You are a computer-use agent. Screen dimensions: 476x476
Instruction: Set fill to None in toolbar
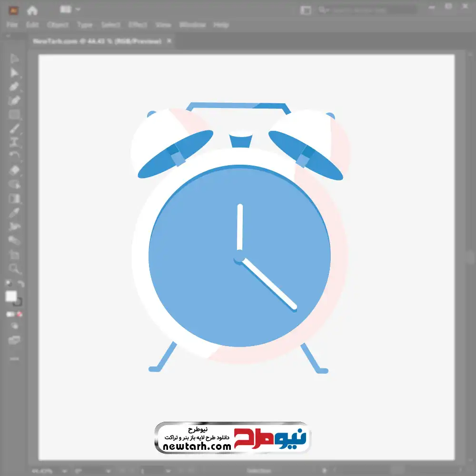20,314
